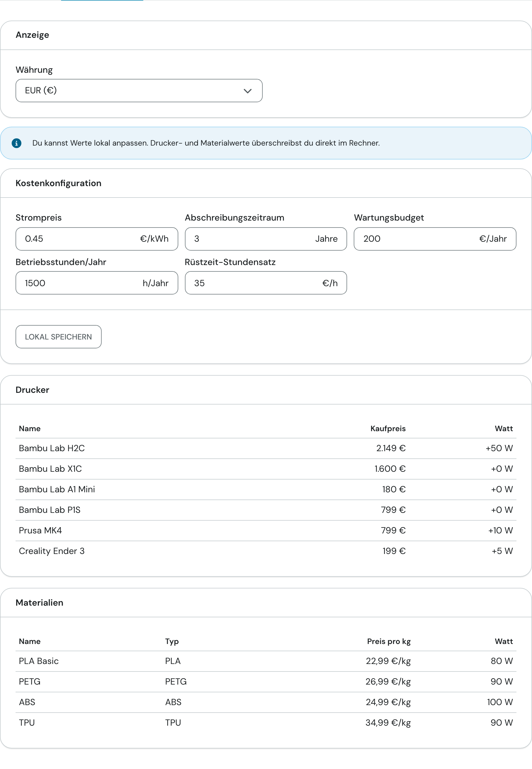The image size is (532, 769).
Task: Click the Materialien section heading
Action: [x=39, y=603]
